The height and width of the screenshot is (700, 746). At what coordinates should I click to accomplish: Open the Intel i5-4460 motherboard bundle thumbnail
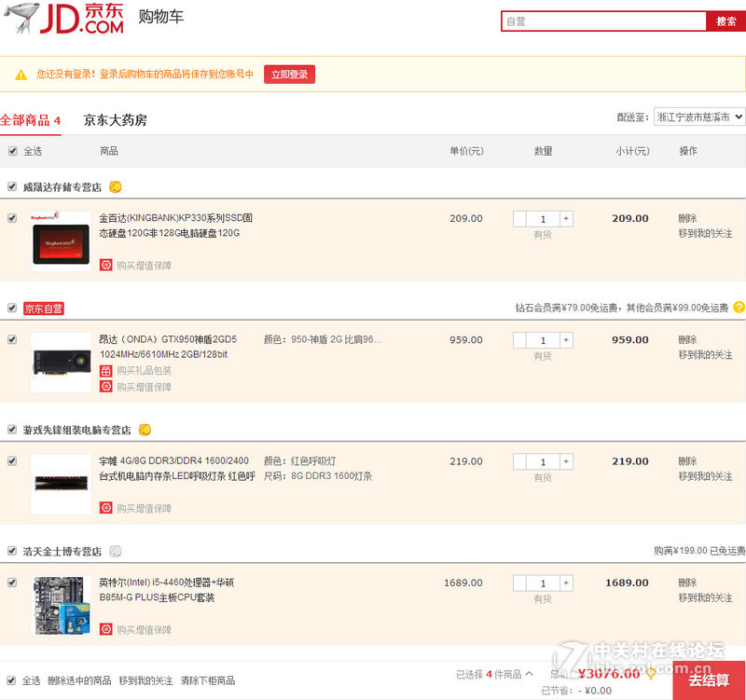[x=61, y=605]
